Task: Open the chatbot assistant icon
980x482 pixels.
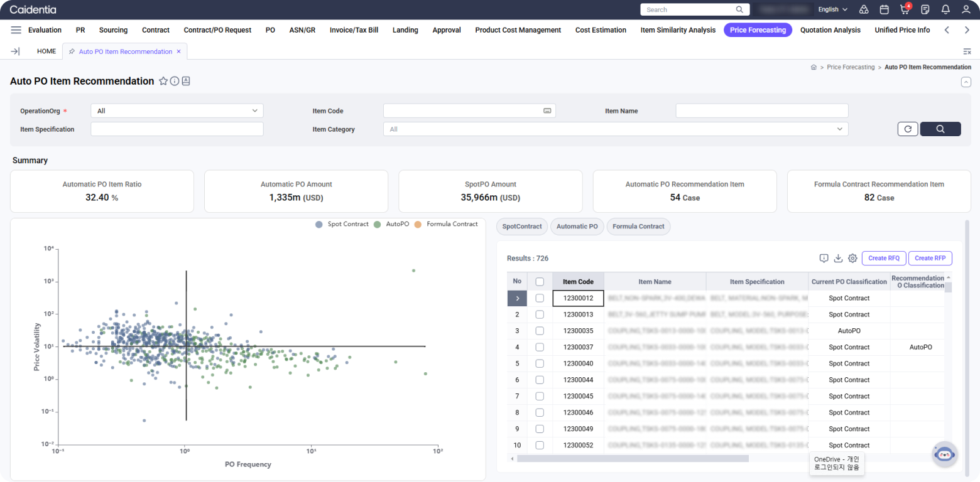Action: click(x=944, y=454)
